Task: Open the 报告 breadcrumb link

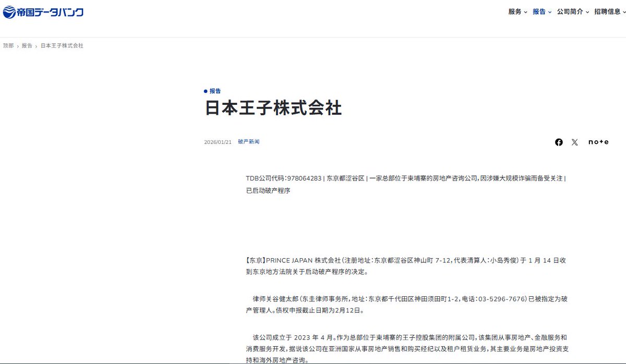Action: pyautogui.click(x=27, y=46)
